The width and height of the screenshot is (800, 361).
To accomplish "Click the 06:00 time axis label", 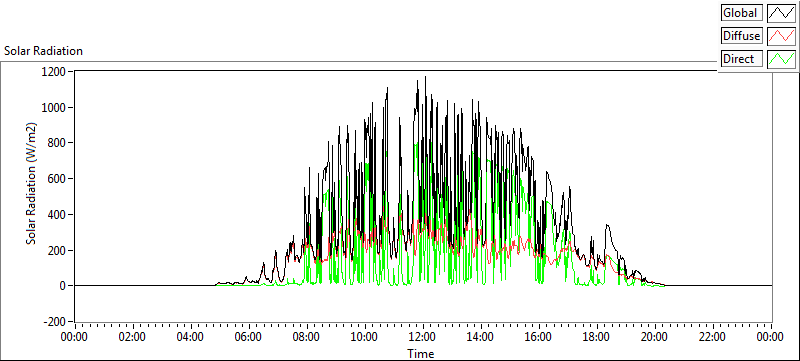I will point(249,337).
